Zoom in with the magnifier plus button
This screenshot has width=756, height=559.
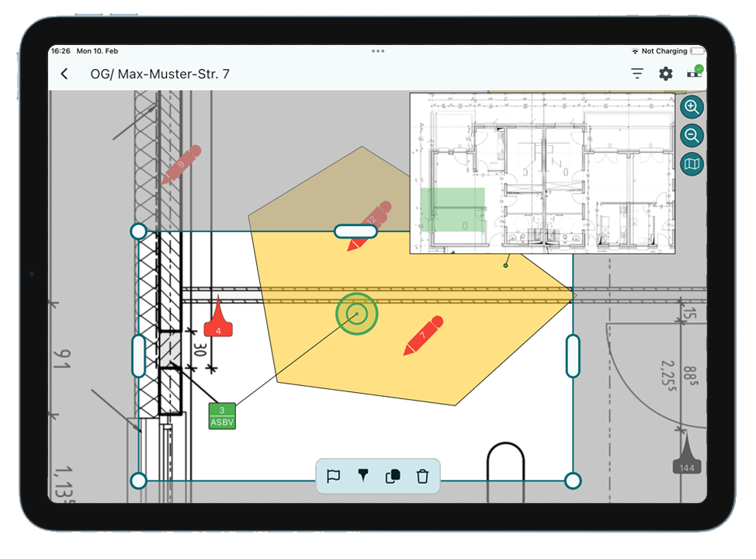tap(692, 107)
